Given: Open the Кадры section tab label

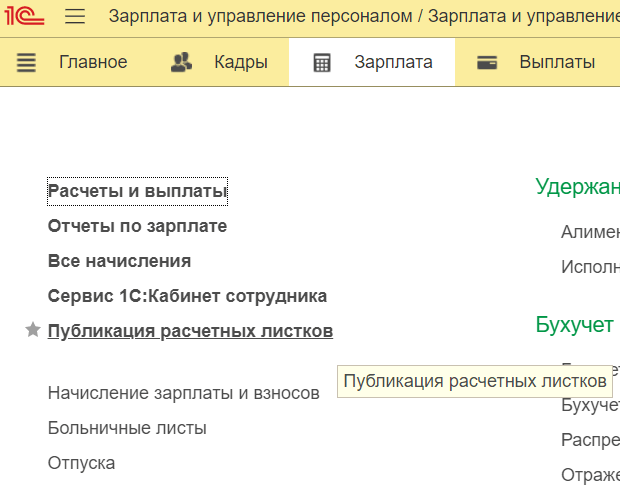Looking at the screenshot, I should (240, 62).
